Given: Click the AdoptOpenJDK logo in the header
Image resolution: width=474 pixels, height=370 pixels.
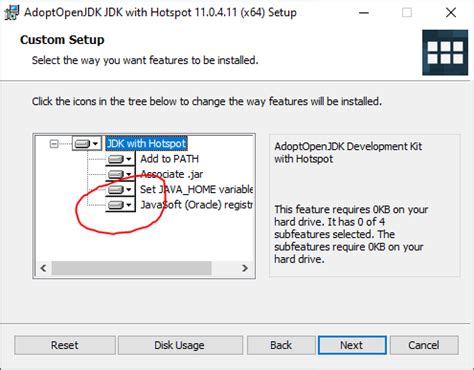Looking at the screenshot, I should (445, 52).
